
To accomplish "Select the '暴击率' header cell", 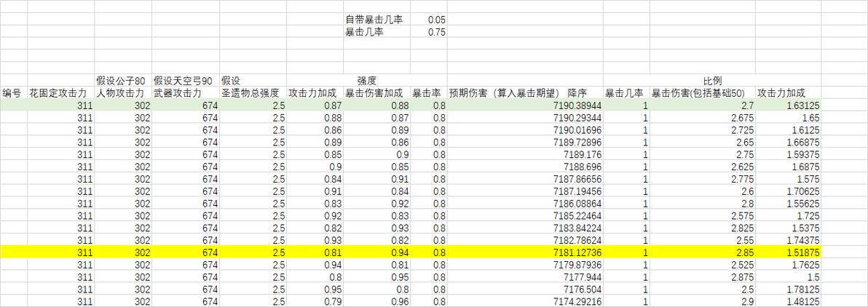I will [x=428, y=92].
